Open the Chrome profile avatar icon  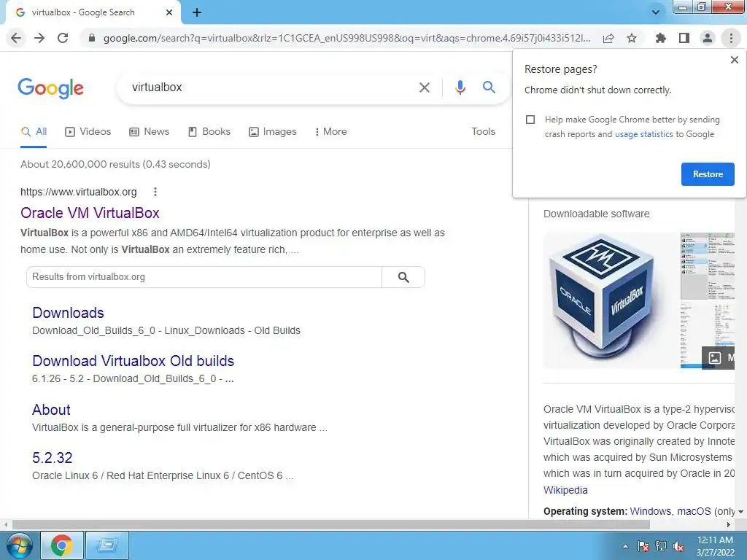[x=708, y=38]
